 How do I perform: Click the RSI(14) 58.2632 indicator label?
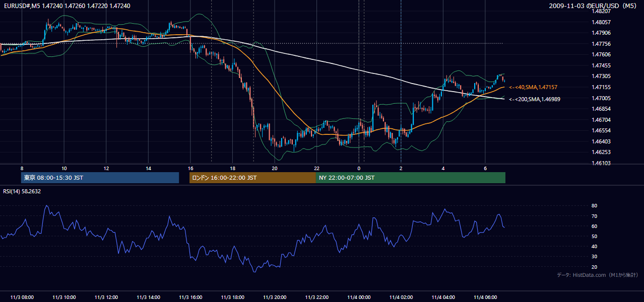click(22, 191)
